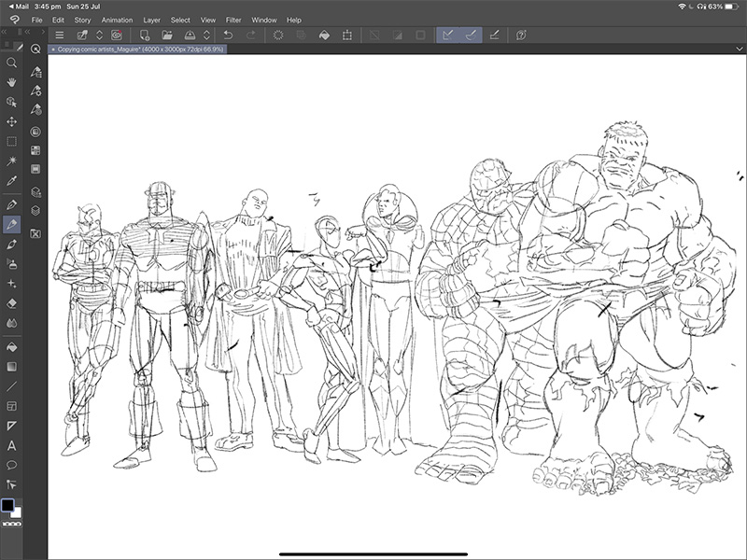747x560 pixels.
Task: Select the Correct line tool
Action: (x=11, y=484)
